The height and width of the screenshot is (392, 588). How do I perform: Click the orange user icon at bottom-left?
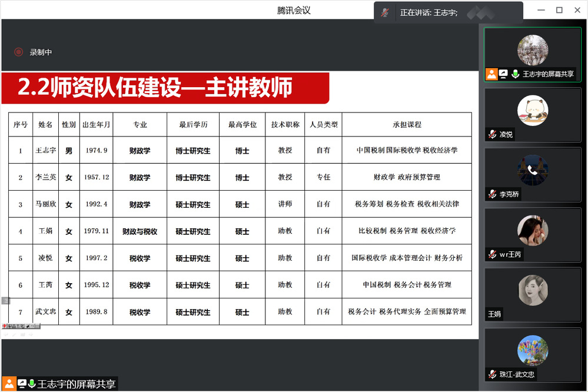click(x=9, y=384)
